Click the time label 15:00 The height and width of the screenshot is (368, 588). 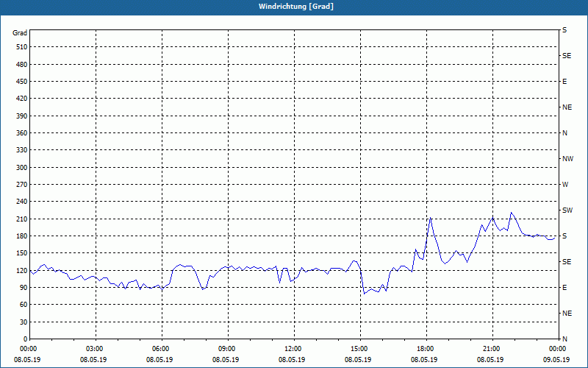coord(360,349)
